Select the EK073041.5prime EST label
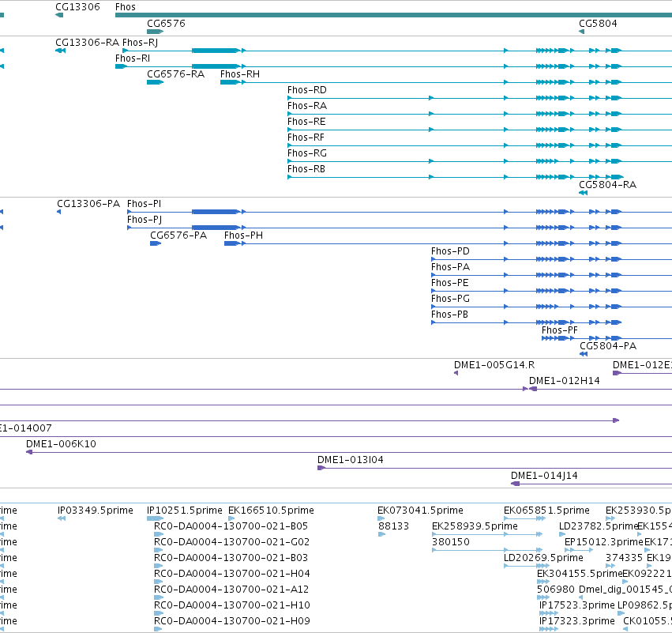672x633 pixels. (420, 511)
